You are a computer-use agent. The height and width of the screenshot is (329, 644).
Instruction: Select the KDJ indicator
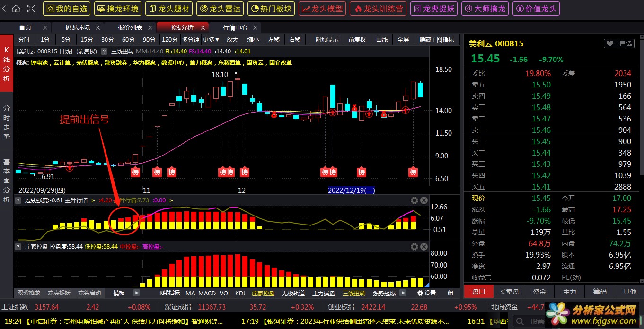pos(240,293)
